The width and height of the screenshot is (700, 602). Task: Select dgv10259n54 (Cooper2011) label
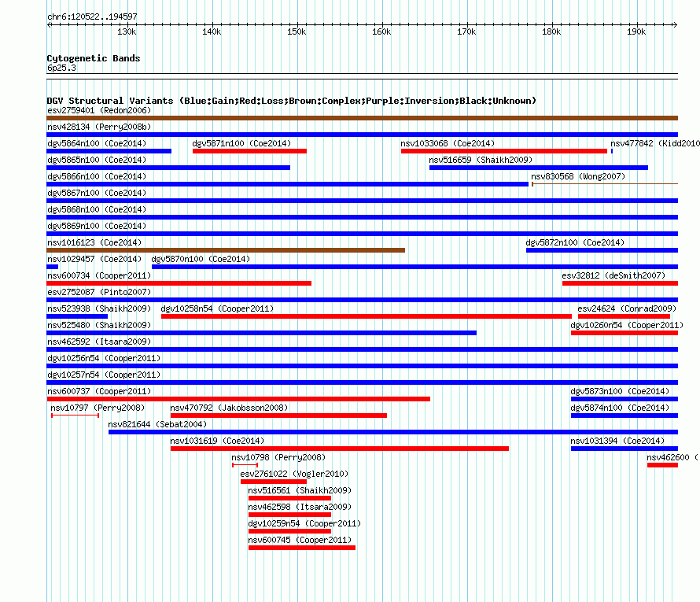(304, 523)
